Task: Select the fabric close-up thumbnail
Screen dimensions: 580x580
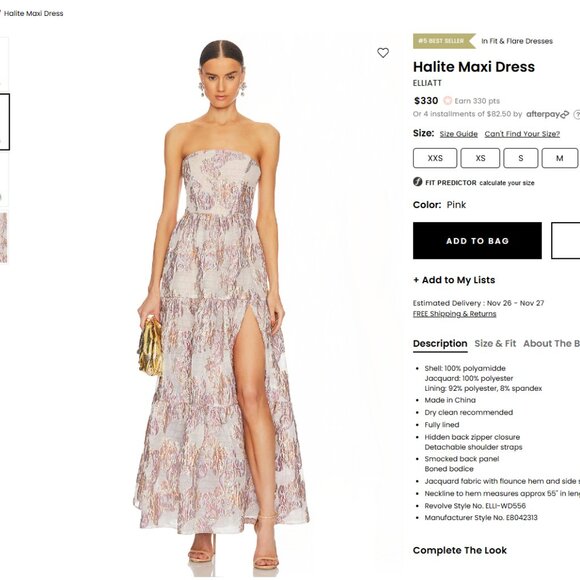Action: (3, 237)
